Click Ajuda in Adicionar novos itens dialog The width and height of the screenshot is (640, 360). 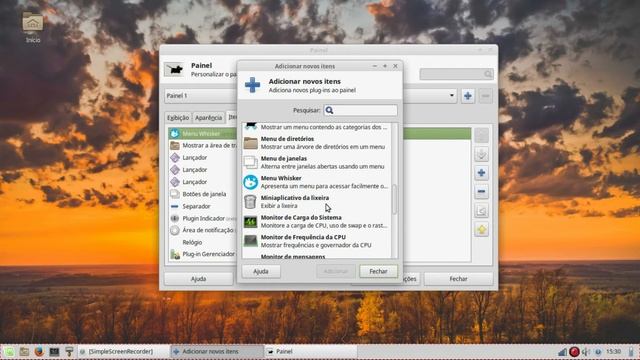point(261,271)
